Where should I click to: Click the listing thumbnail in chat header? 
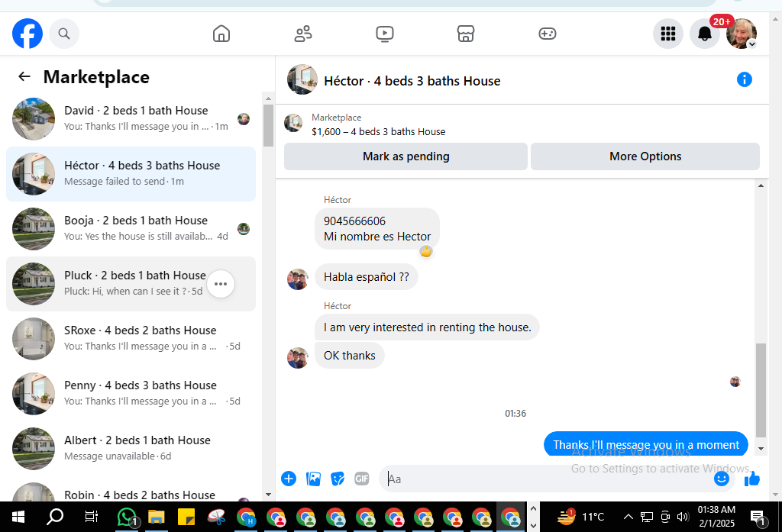[x=302, y=79]
